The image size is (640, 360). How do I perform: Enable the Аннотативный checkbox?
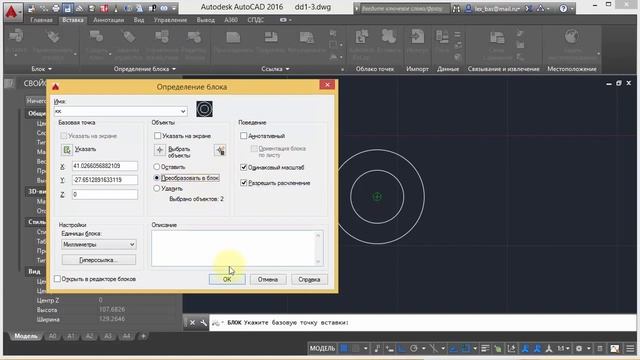(244, 136)
